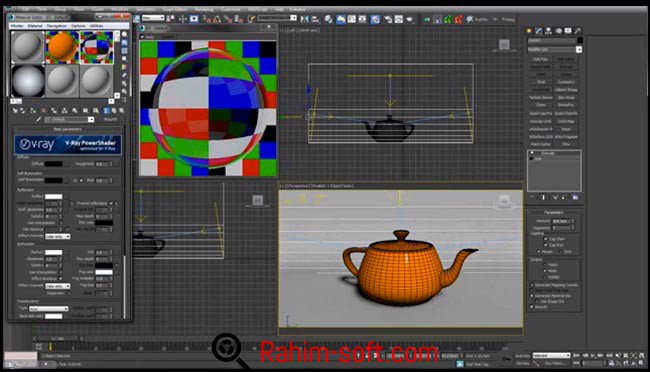Open the Options menu in Material Editor
Viewport: 650px width, 372px height.
pos(78,26)
